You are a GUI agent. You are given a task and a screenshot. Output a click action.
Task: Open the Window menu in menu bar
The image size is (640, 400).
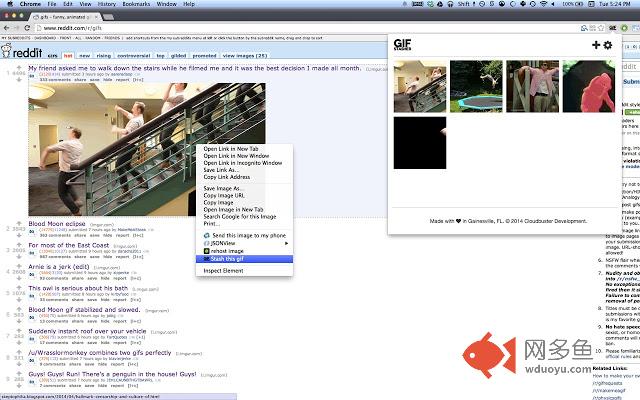click(x=167, y=4)
